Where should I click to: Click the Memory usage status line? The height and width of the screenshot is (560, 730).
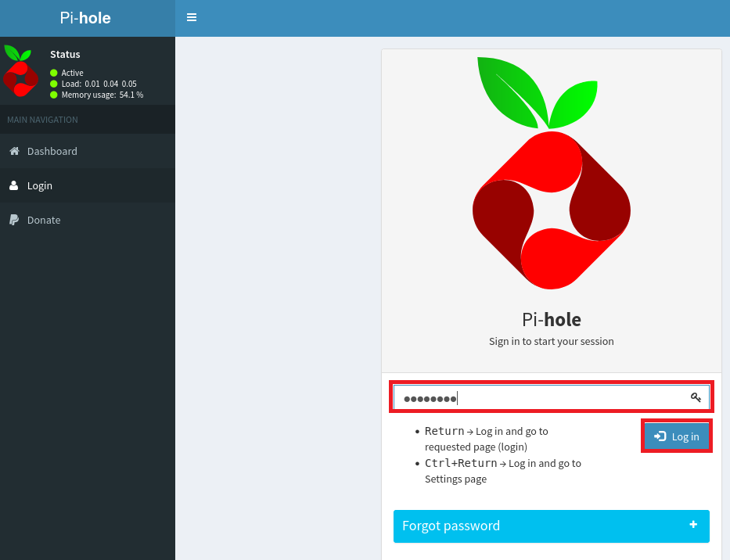tap(102, 95)
